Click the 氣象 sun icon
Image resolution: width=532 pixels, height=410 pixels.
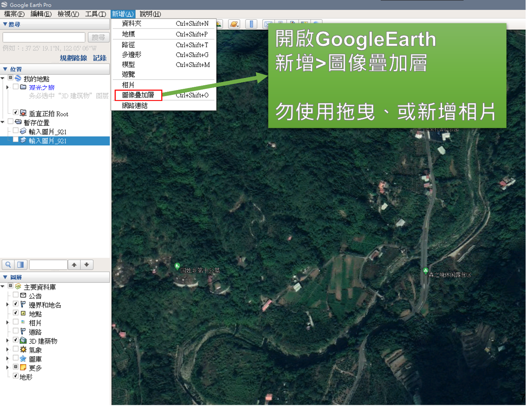(23, 349)
